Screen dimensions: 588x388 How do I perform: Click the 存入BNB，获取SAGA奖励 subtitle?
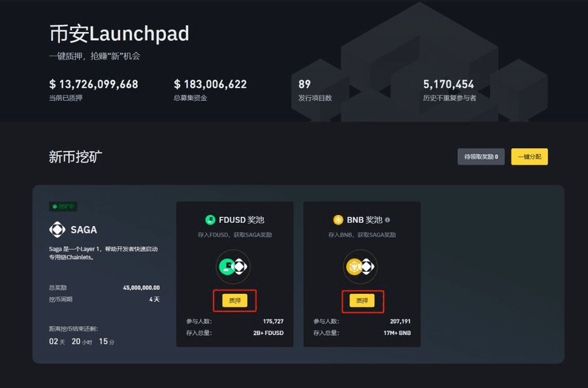pyautogui.click(x=362, y=234)
